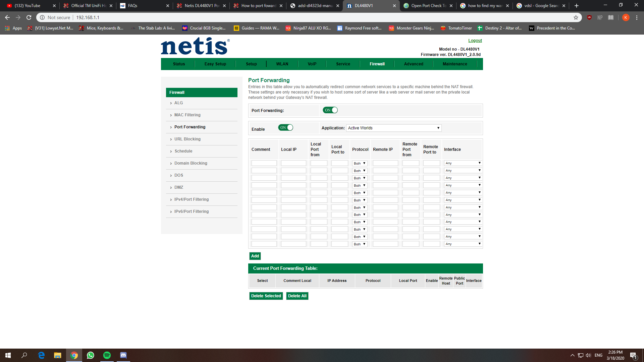644x362 pixels.
Task: Bookmark this page with the star icon
Action: 576,17
